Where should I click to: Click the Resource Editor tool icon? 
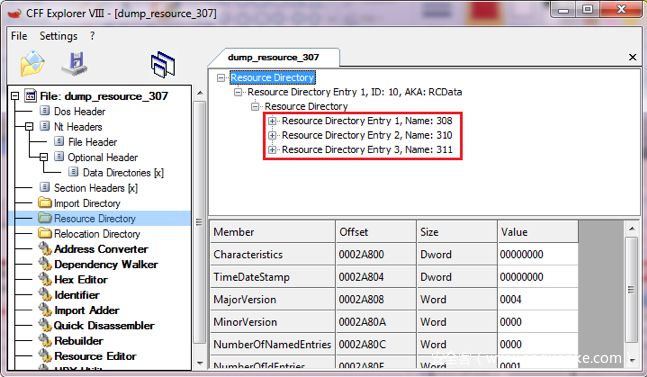pos(45,355)
